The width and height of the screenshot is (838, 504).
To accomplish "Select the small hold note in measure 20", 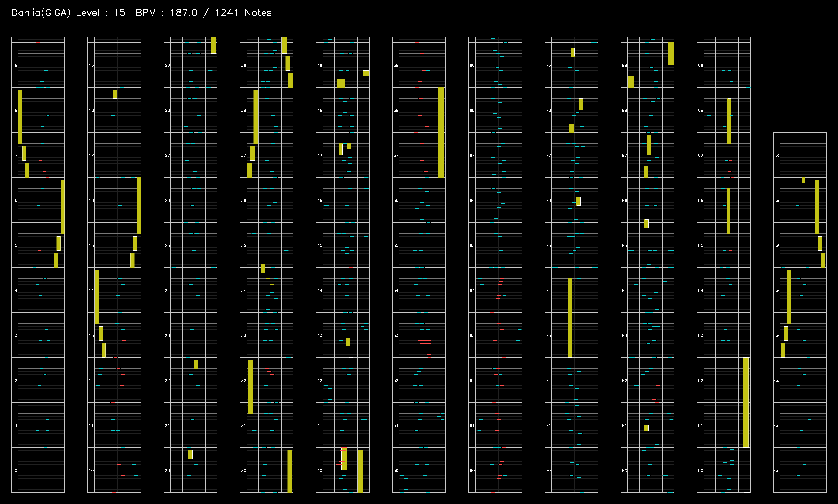I will click(x=191, y=454).
